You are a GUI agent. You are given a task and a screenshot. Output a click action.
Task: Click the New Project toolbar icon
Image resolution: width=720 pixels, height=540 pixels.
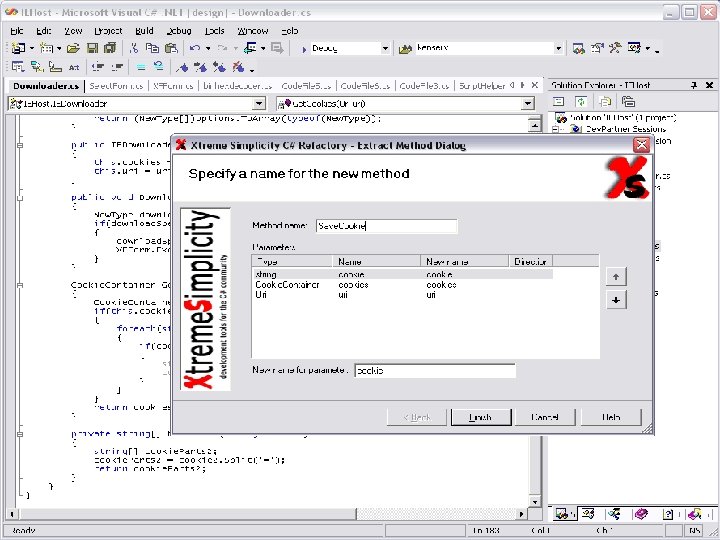pyautogui.click(x=18, y=48)
